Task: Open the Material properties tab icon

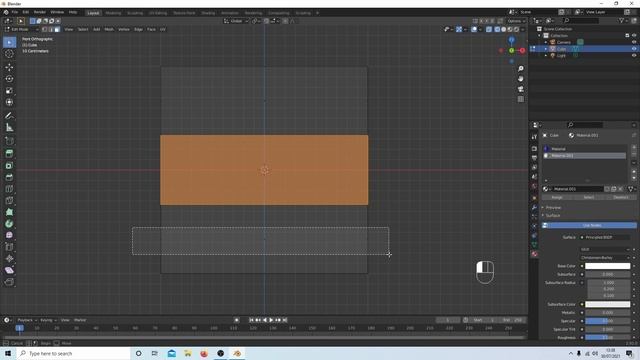Action: coord(534,254)
